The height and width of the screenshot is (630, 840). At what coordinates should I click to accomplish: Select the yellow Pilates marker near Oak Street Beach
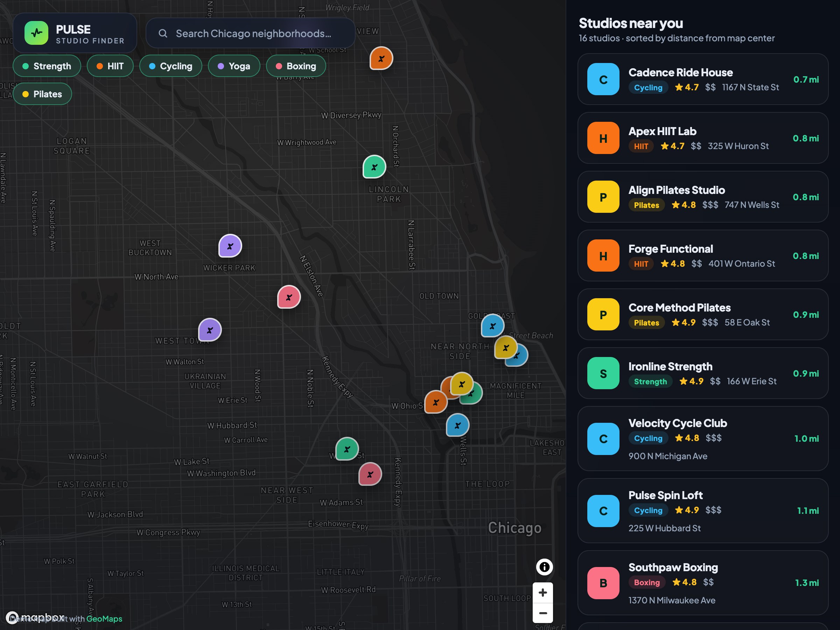point(506,348)
